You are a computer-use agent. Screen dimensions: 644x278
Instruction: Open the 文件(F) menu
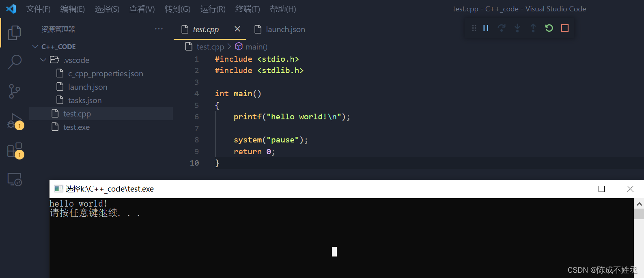pos(39,9)
